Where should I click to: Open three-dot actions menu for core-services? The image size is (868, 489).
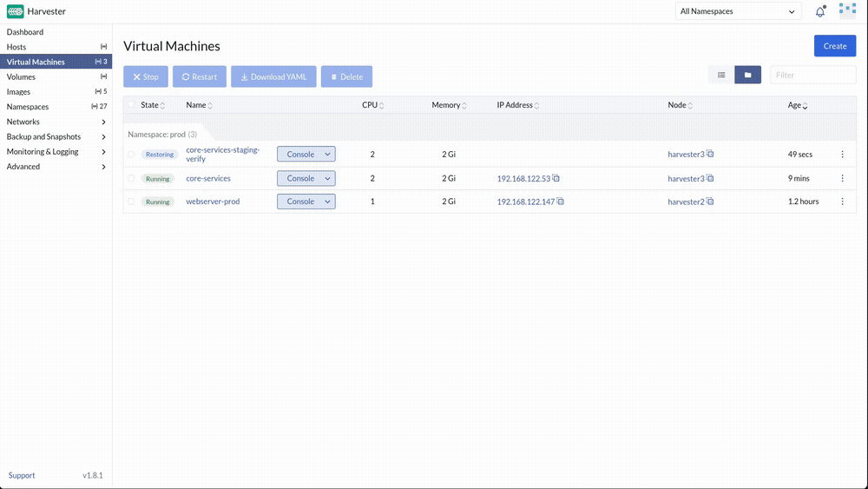coord(843,178)
